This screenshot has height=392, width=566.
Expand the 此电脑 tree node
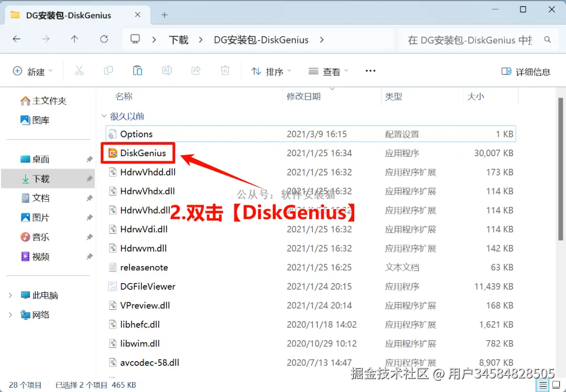coord(10,295)
